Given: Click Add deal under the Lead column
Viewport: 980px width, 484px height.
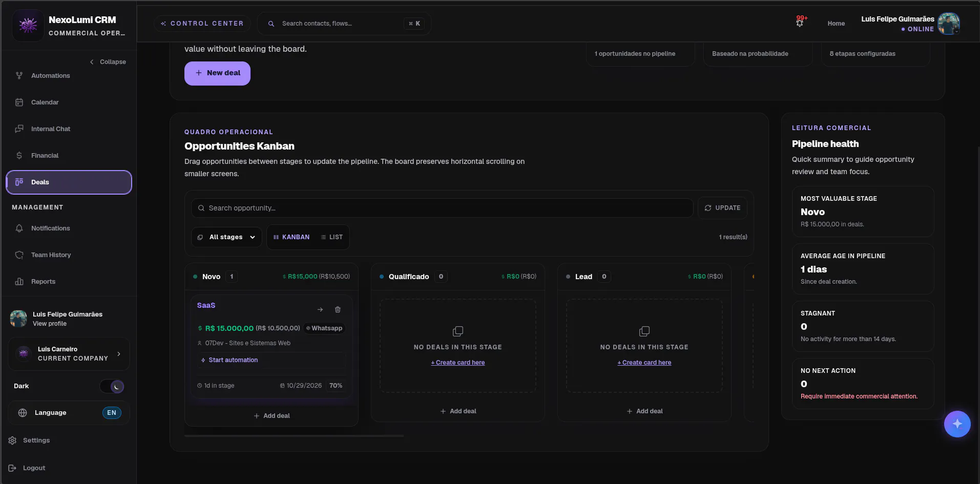Looking at the screenshot, I should coord(644,411).
